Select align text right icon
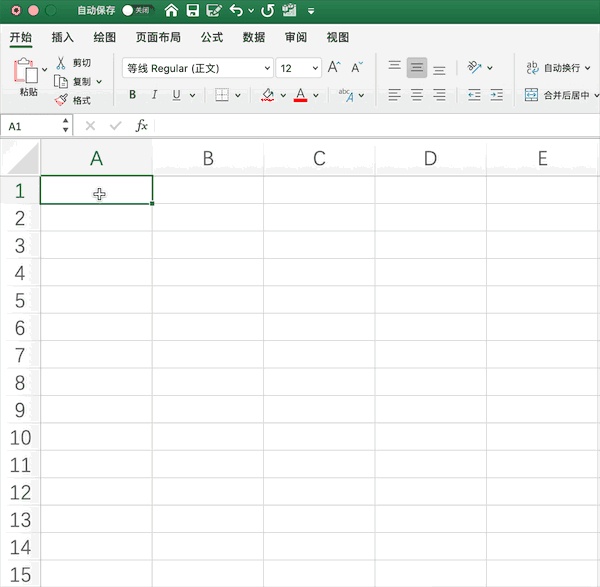Image resolution: width=600 pixels, height=587 pixels. 439,95
